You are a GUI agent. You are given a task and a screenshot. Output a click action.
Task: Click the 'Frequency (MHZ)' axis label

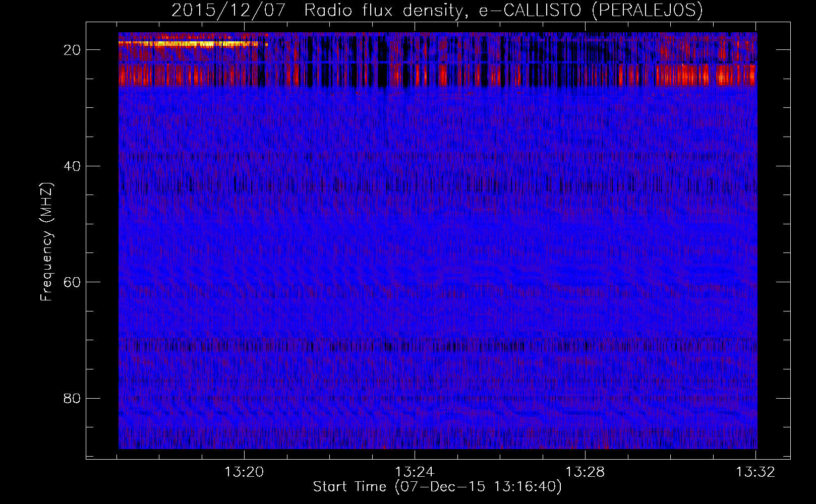(x=46, y=242)
